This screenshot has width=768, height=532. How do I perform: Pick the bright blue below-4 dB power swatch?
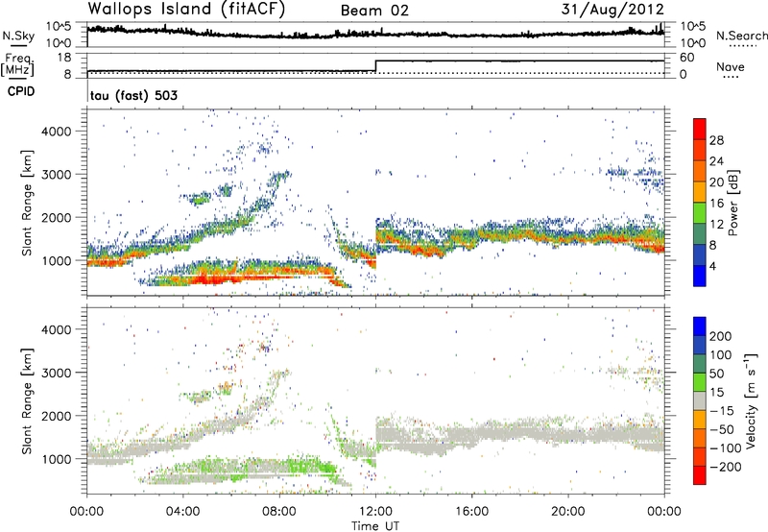pos(700,276)
